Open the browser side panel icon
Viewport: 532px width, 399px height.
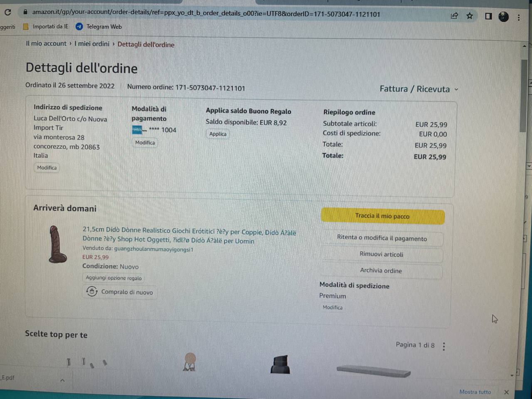click(x=488, y=16)
